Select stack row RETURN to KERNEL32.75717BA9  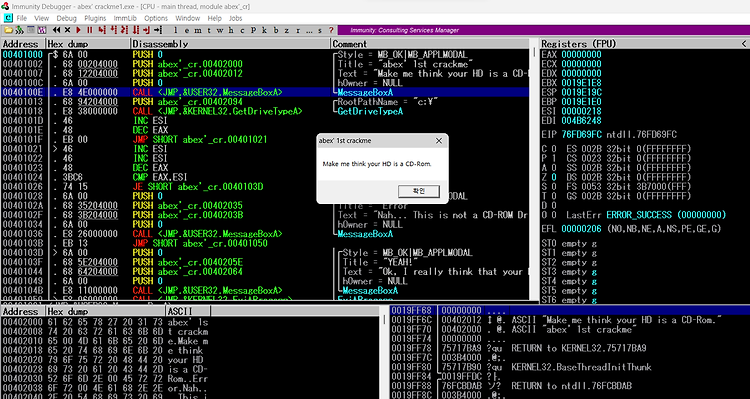[569, 348]
